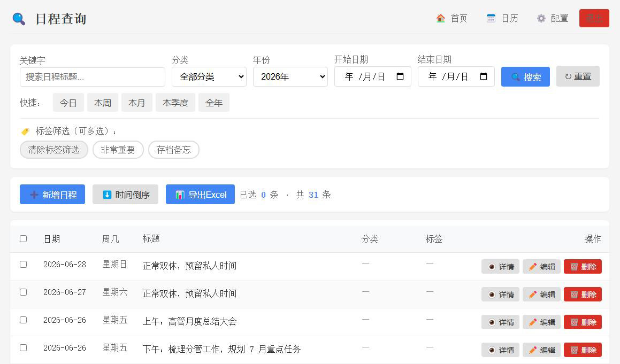Open 详情 for the 梳理分管工作 row
Image resolution: width=620 pixels, height=364 pixels.
[501, 350]
